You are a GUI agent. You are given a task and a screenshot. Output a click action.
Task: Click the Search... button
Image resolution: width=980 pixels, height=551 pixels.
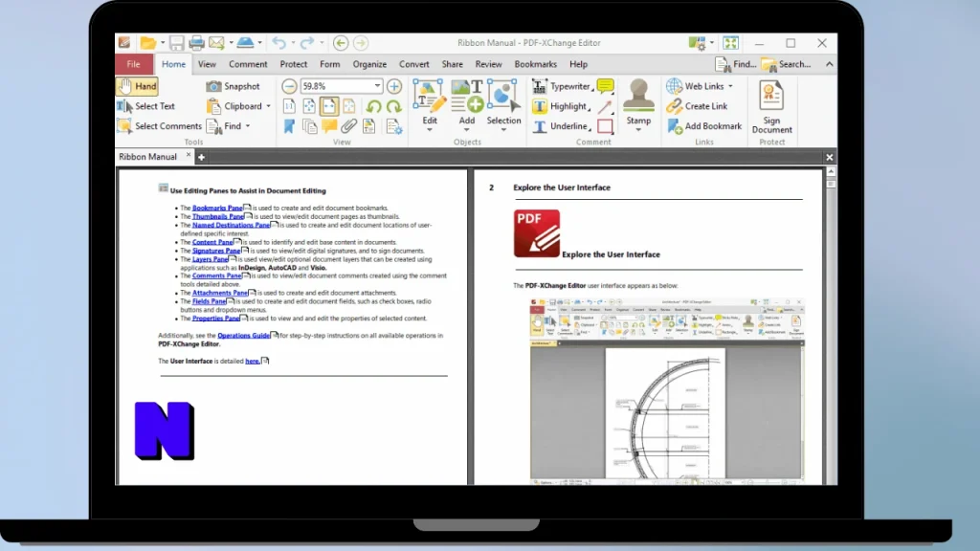786,64
